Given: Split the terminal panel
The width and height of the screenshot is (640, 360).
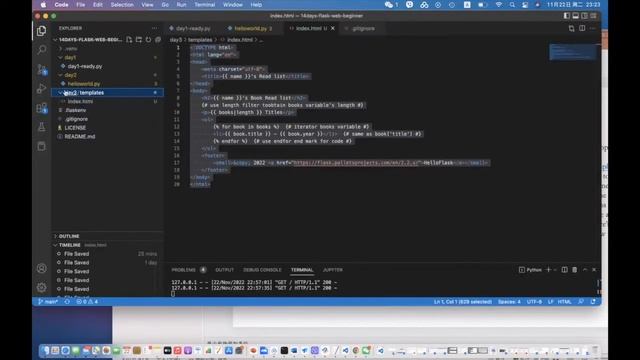Looking at the screenshot, I should [x=564, y=270].
